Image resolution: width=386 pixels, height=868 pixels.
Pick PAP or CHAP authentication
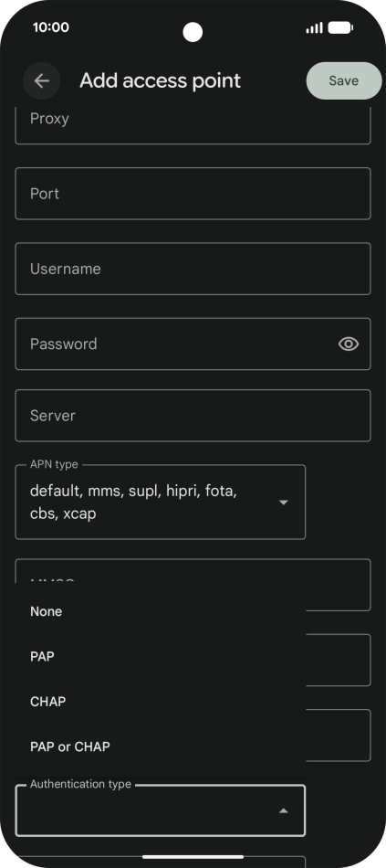click(x=161, y=746)
